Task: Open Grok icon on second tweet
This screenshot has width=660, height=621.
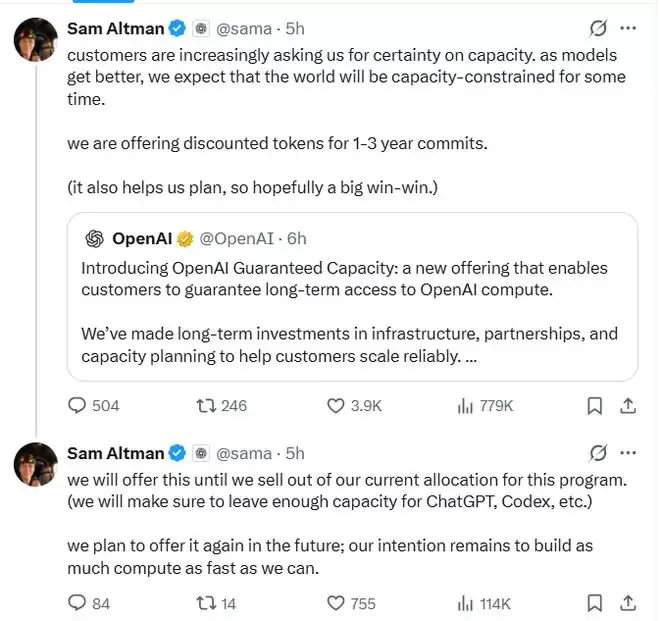Action: click(x=598, y=453)
